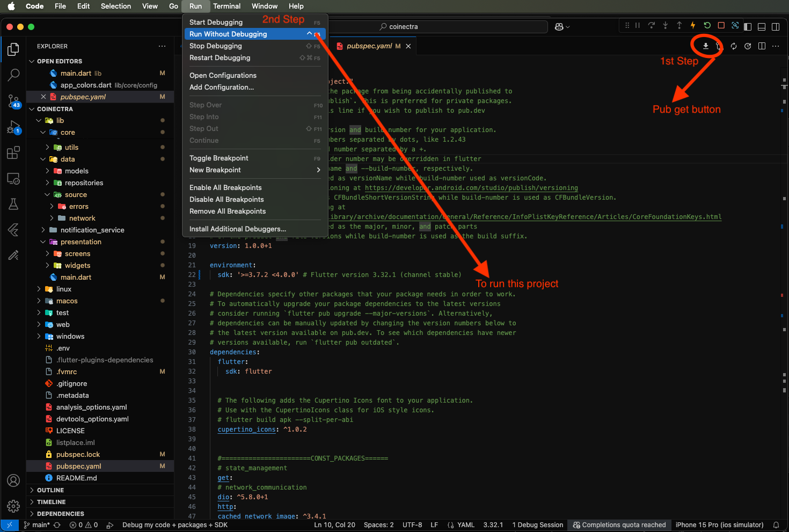Open Explorer views and more actions ellipsis
This screenshot has height=532, width=789.
162,46
